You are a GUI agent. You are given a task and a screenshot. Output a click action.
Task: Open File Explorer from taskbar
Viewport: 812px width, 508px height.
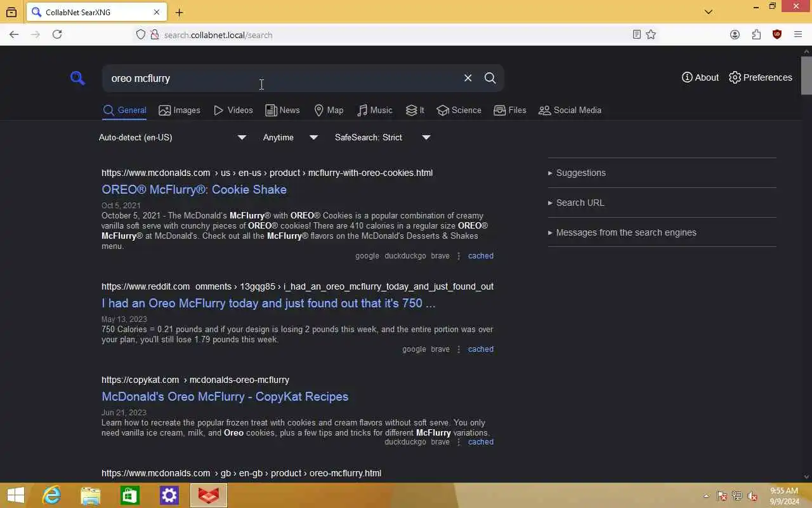[x=91, y=495]
